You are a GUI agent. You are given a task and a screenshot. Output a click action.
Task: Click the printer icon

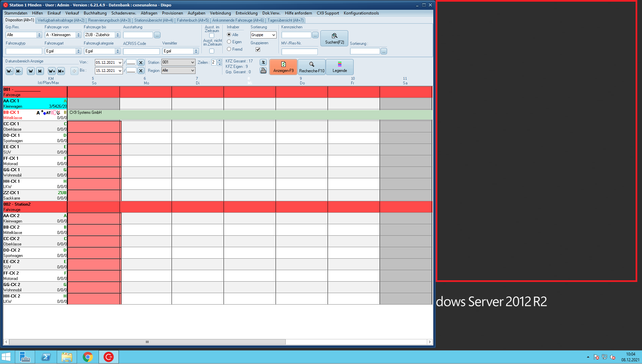coord(263,71)
